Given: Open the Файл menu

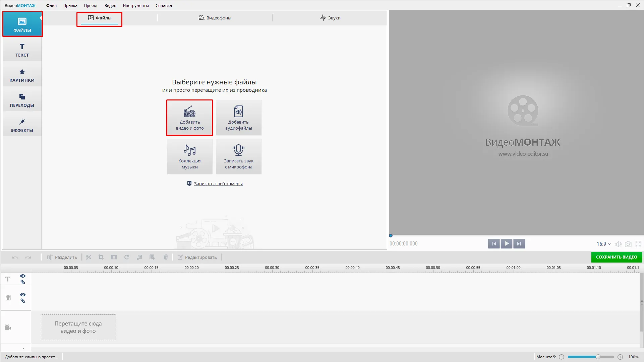Looking at the screenshot, I should click(x=51, y=5).
